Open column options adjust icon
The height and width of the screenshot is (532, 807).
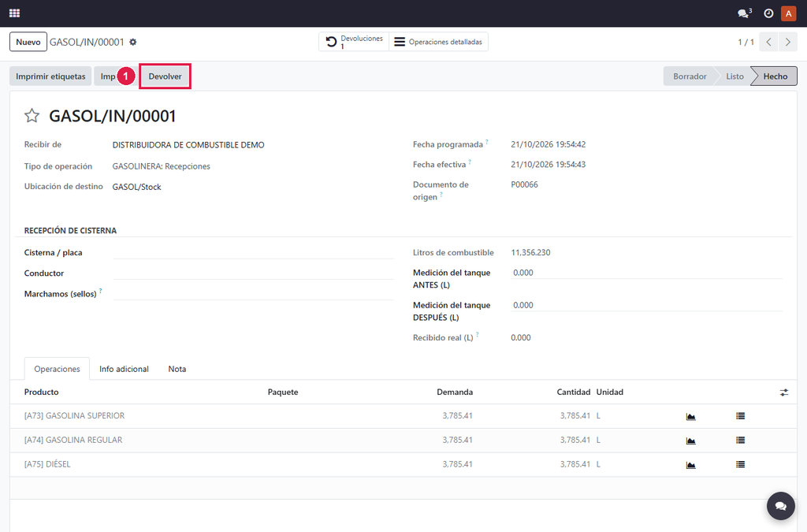(x=784, y=392)
